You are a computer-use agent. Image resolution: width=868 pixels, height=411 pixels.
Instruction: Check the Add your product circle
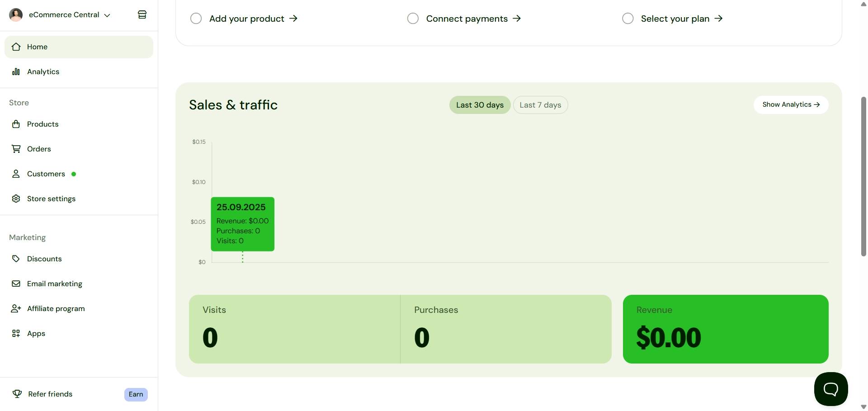coord(196,19)
